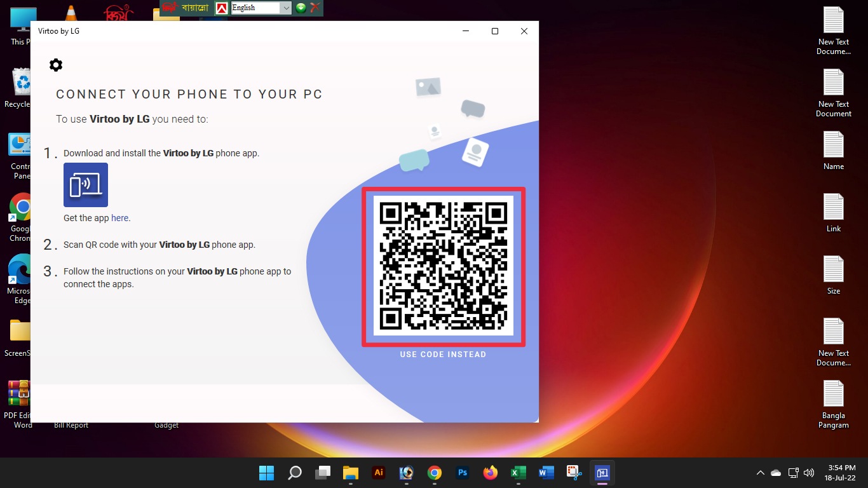Open the Bijoy language dropdown showing English
This screenshot has height=488, width=868.
coord(261,8)
